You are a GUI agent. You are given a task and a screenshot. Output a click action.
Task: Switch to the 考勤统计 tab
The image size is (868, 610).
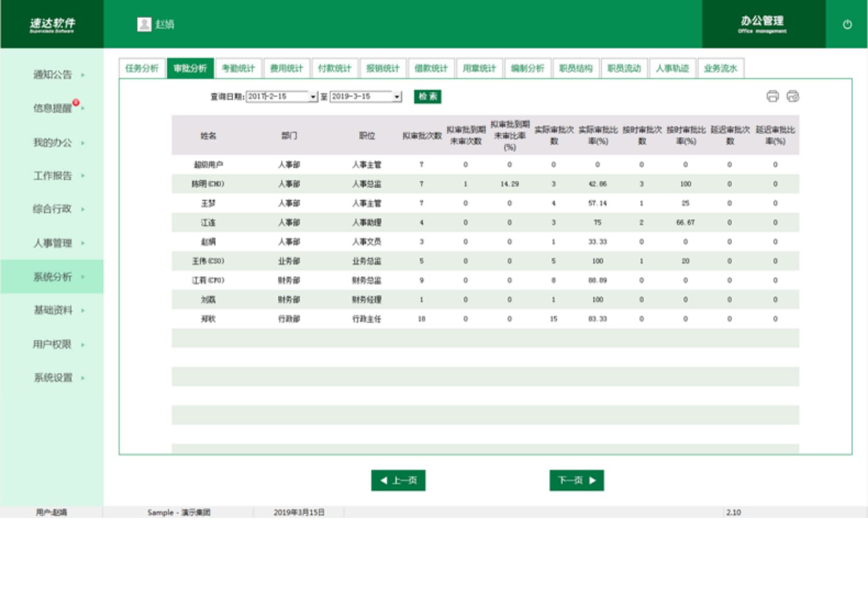238,68
